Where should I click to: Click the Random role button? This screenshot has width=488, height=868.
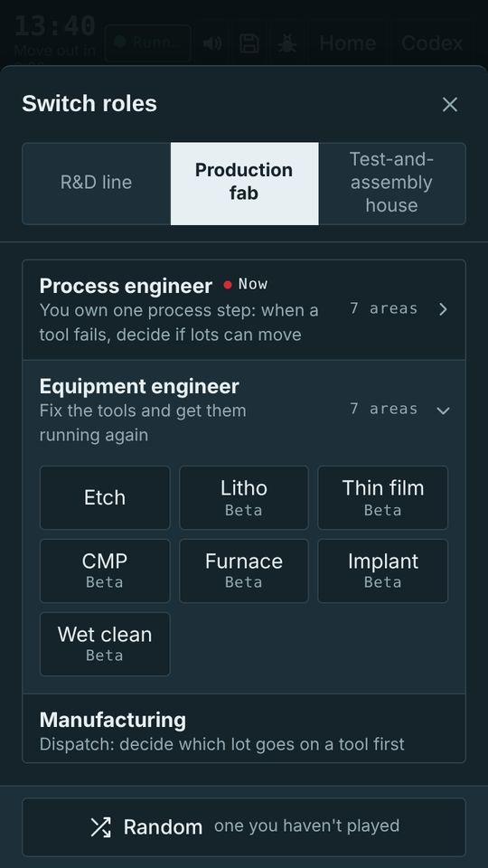pyautogui.click(x=244, y=827)
